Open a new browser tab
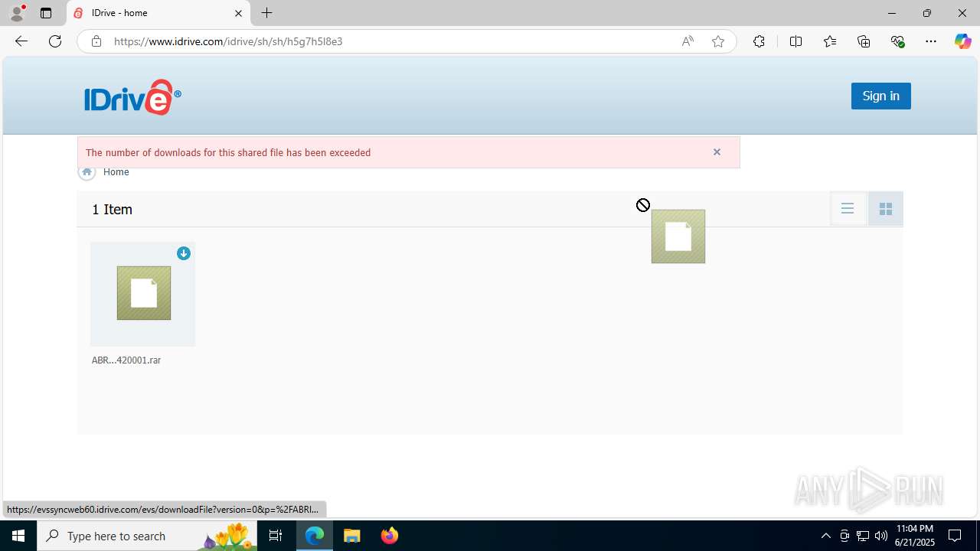Viewport: 980px width, 551px height. pyautogui.click(x=266, y=13)
